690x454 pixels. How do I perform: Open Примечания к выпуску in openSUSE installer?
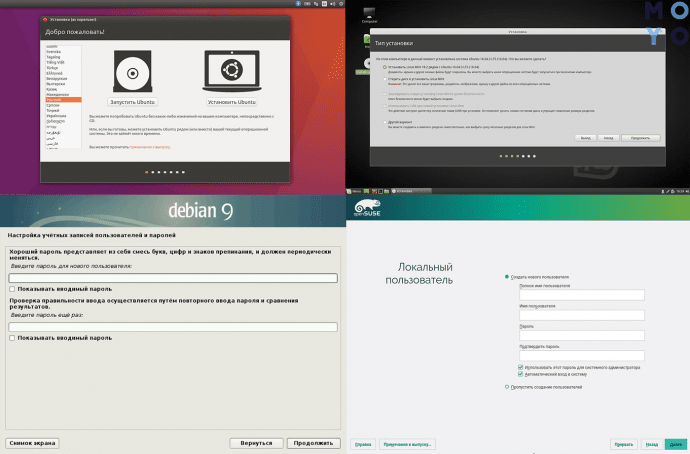(x=407, y=444)
